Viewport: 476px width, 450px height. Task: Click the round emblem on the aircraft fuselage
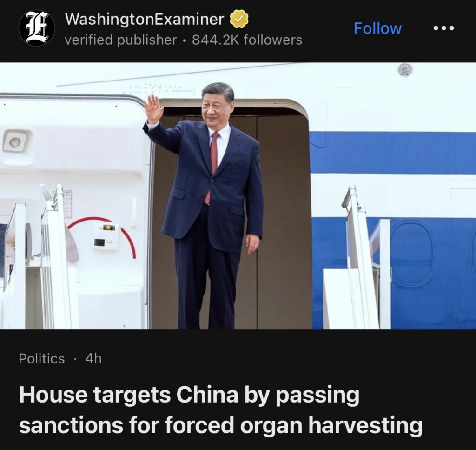point(405,70)
